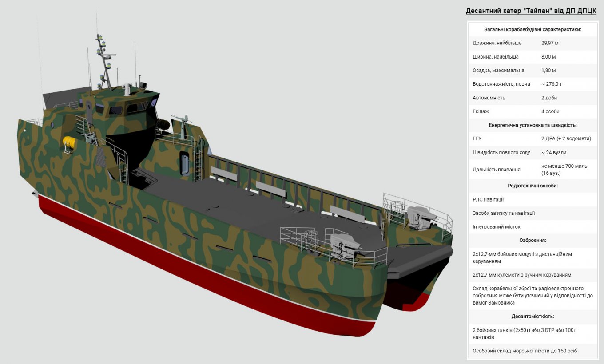Click the ~ 276,0 т displacement value
This screenshot has height=364, width=604.
pos(552,84)
